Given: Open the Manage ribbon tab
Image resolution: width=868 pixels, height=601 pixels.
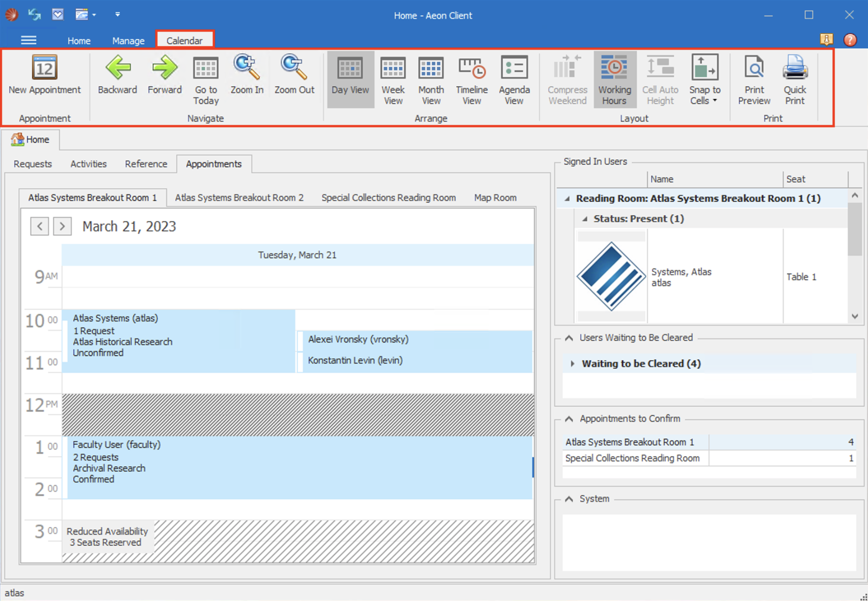Looking at the screenshot, I should (x=128, y=41).
